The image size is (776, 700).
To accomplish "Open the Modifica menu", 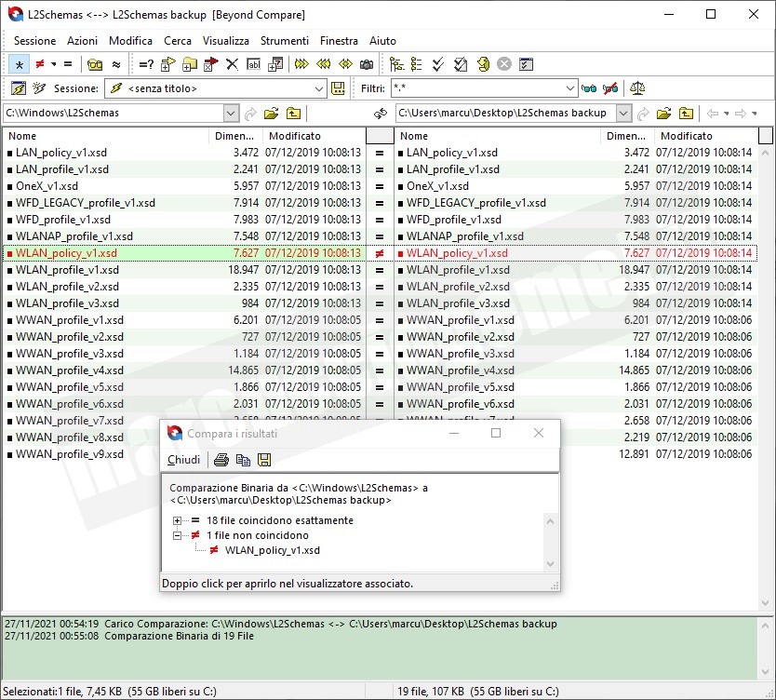I will 130,41.
